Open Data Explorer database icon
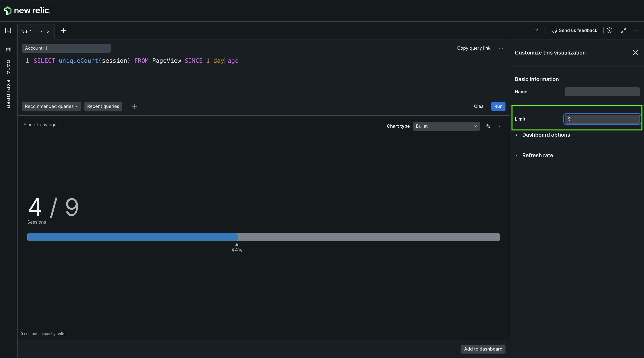The image size is (644, 358). (x=8, y=49)
